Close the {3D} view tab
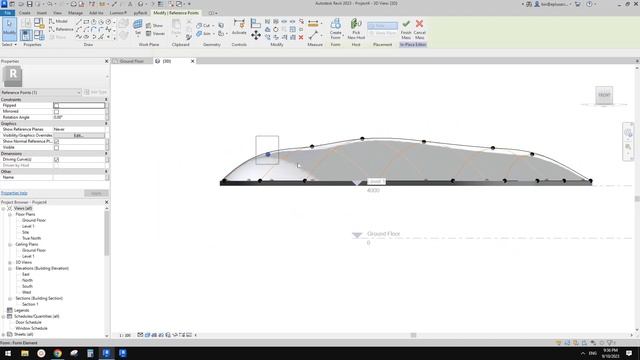This screenshot has height=360, width=640. [193, 61]
